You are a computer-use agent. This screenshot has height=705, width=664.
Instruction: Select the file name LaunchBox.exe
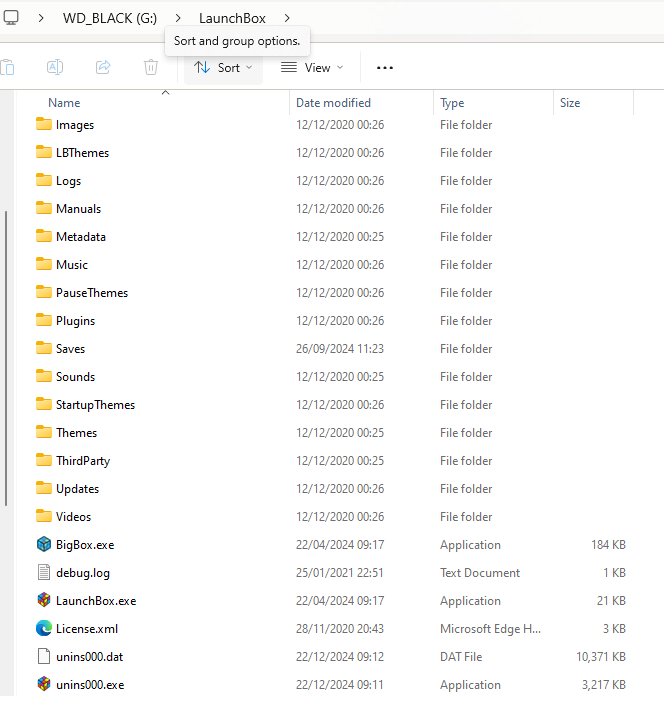pyautogui.click(x=96, y=601)
